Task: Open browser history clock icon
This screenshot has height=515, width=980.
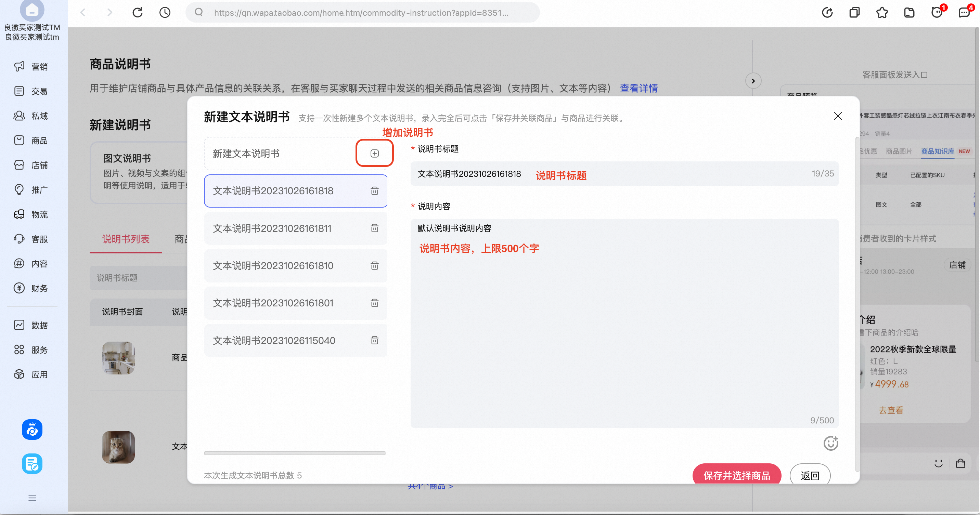Action: (x=165, y=13)
